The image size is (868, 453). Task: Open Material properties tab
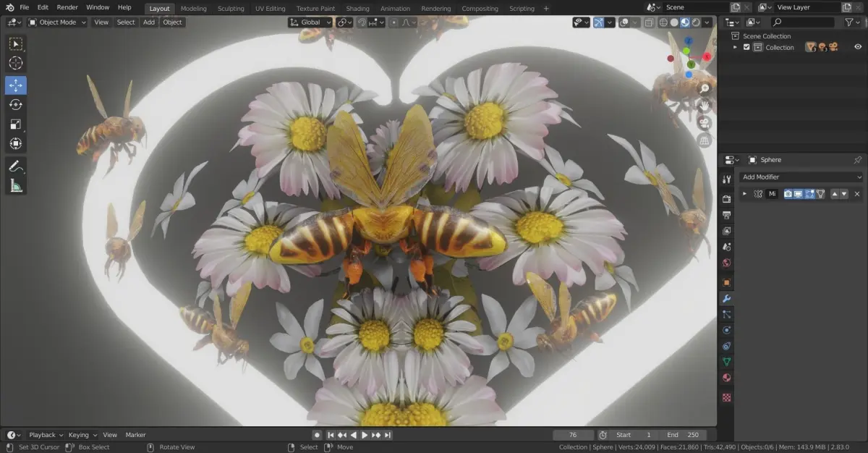coord(727,378)
